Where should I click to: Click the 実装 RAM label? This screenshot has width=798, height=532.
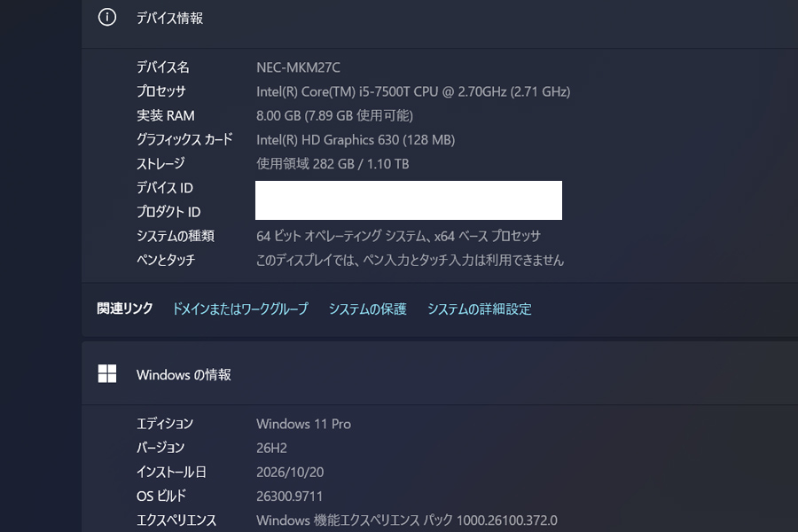[x=166, y=115]
